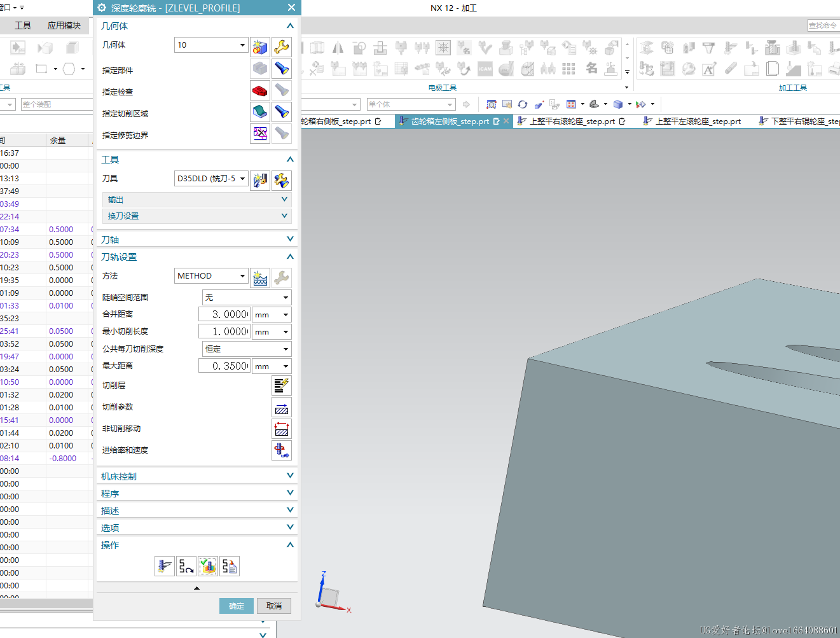The image size is (840, 638).
Task: Open the 切削层 cut levels dialog
Action: click(x=282, y=385)
